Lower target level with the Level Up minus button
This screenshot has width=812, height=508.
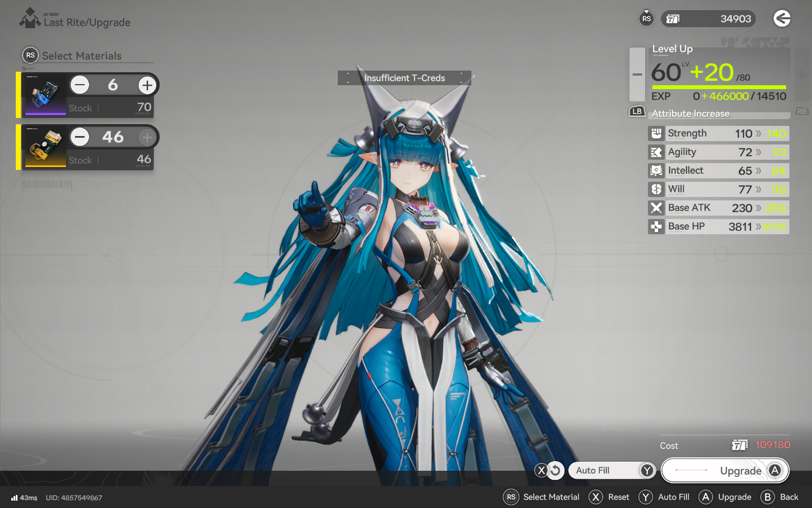click(637, 75)
